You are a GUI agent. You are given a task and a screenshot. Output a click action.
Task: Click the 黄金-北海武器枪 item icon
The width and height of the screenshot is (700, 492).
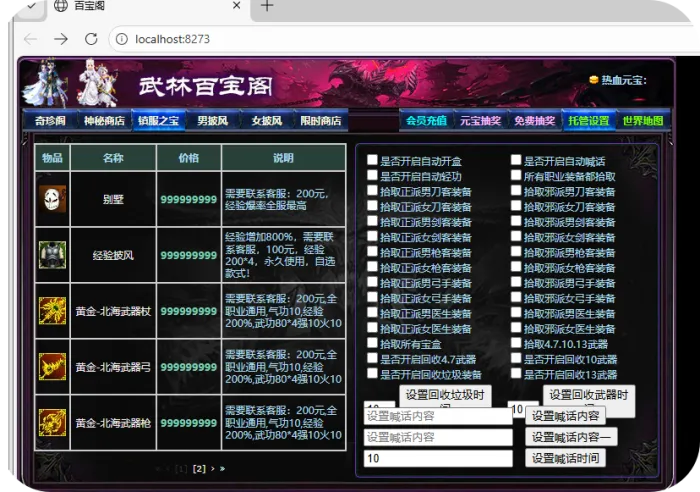(52, 422)
